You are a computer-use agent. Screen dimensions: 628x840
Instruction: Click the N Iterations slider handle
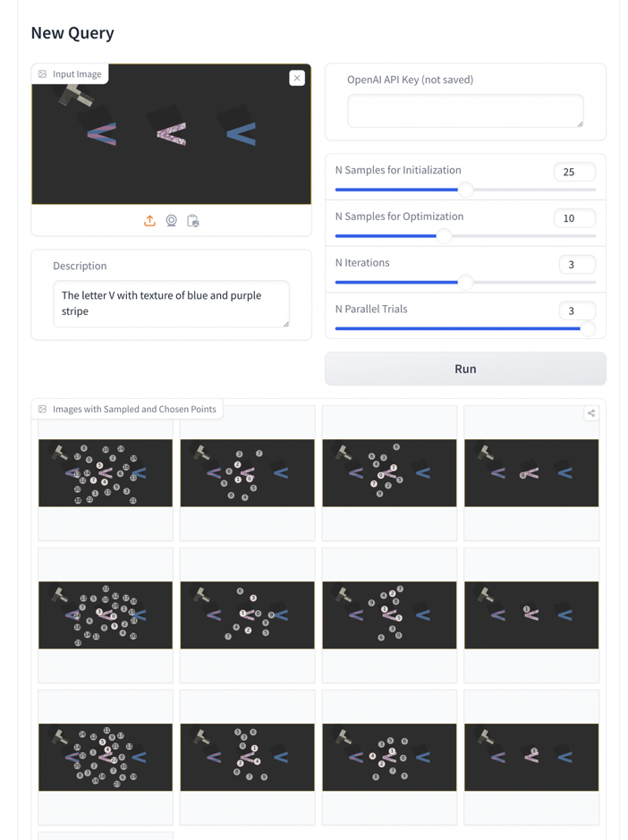465,283
